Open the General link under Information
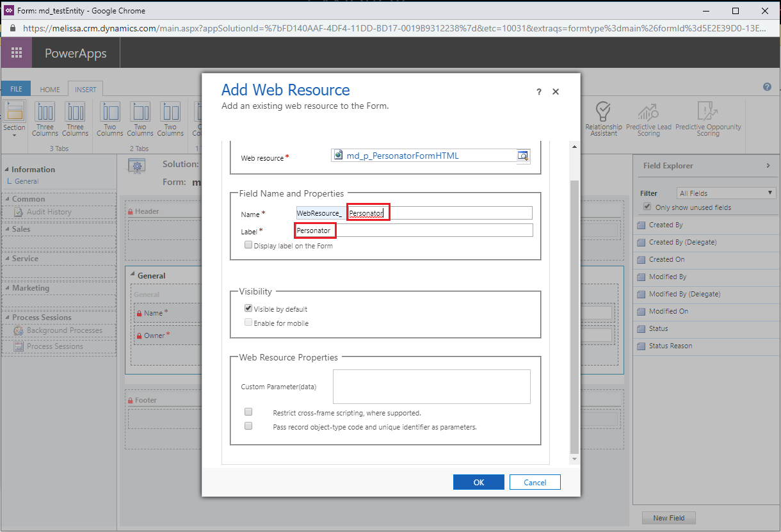781x532 pixels. (27, 181)
